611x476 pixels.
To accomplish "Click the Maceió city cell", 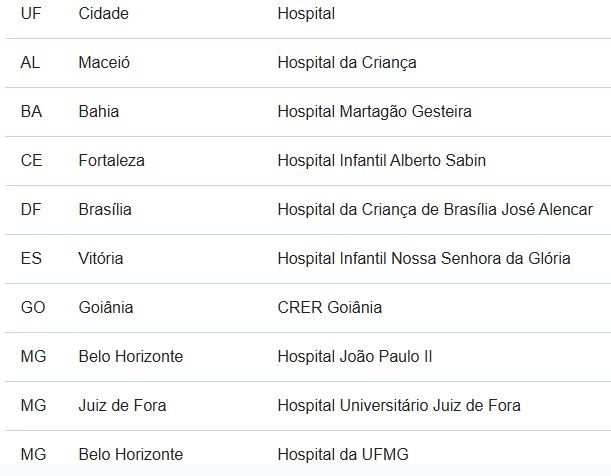I will (x=104, y=63).
